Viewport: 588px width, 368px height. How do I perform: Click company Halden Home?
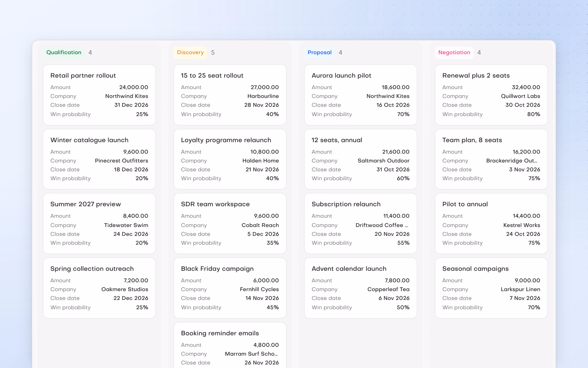261,161
